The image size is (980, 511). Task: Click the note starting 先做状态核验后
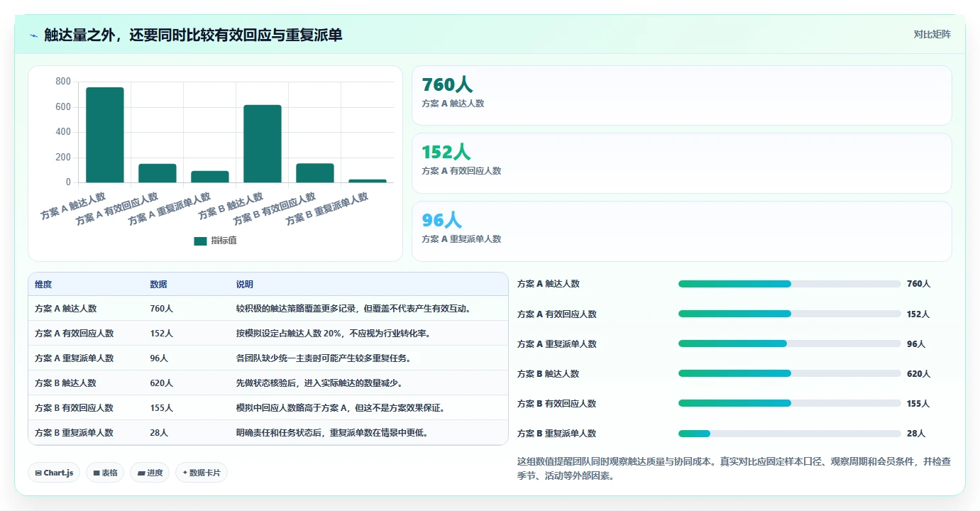[320, 383]
